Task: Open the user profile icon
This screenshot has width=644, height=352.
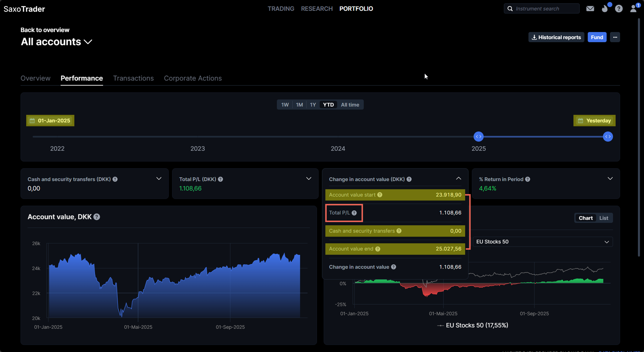Action: click(x=633, y=9)
